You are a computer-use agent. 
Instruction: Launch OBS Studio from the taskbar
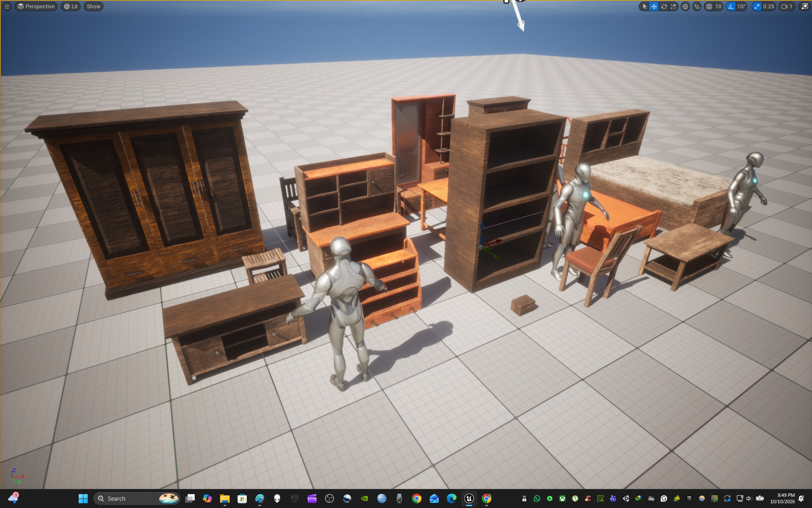point(330,498)
